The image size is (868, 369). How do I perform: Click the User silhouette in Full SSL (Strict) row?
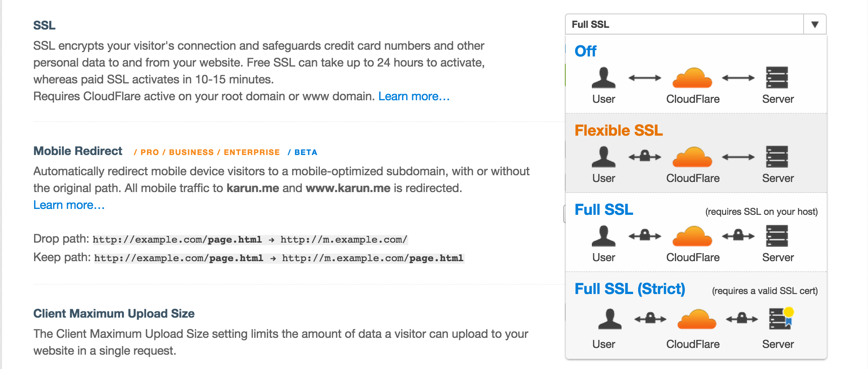[610, 319]
